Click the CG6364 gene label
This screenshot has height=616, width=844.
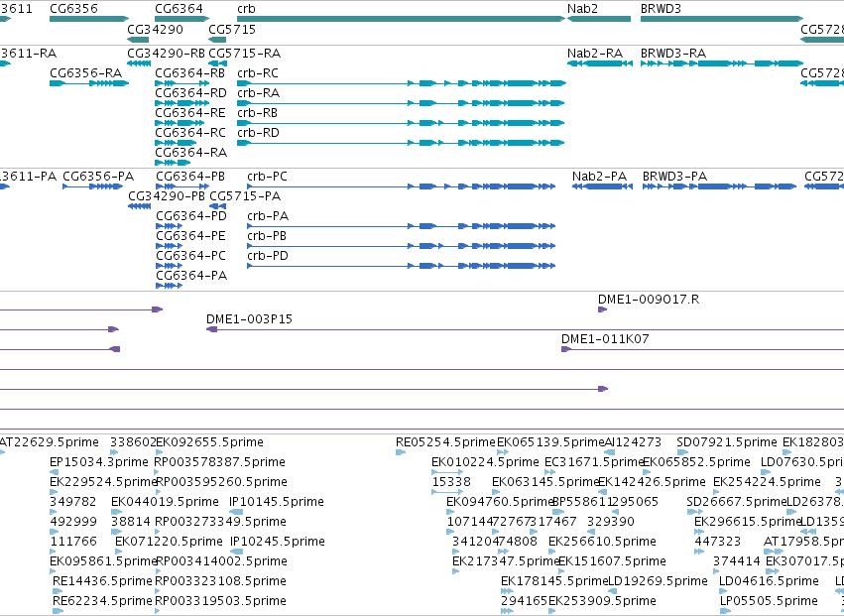179,9
